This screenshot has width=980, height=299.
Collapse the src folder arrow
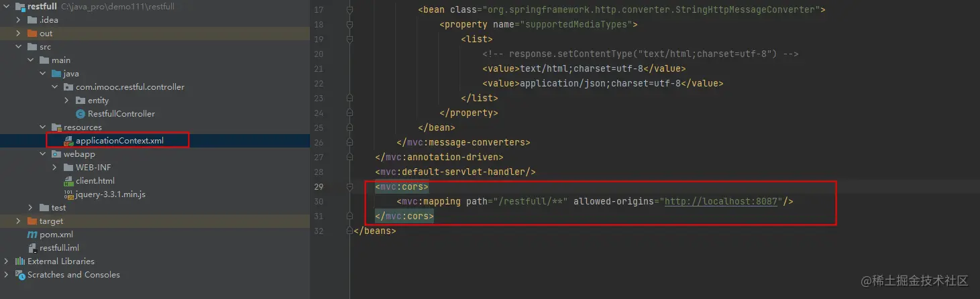coord(19,47)
